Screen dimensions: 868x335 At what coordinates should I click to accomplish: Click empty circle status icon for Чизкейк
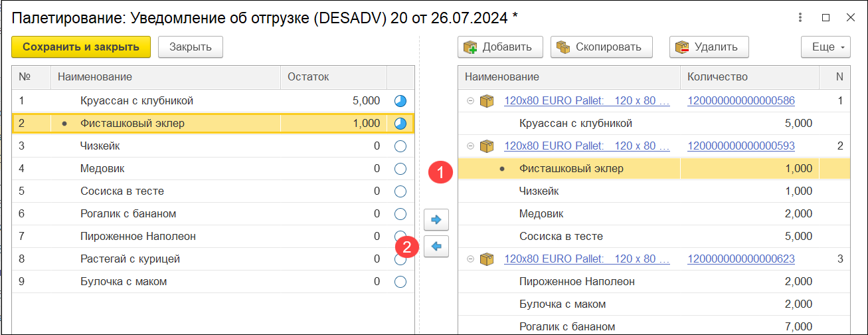click(x=400, y=146)
